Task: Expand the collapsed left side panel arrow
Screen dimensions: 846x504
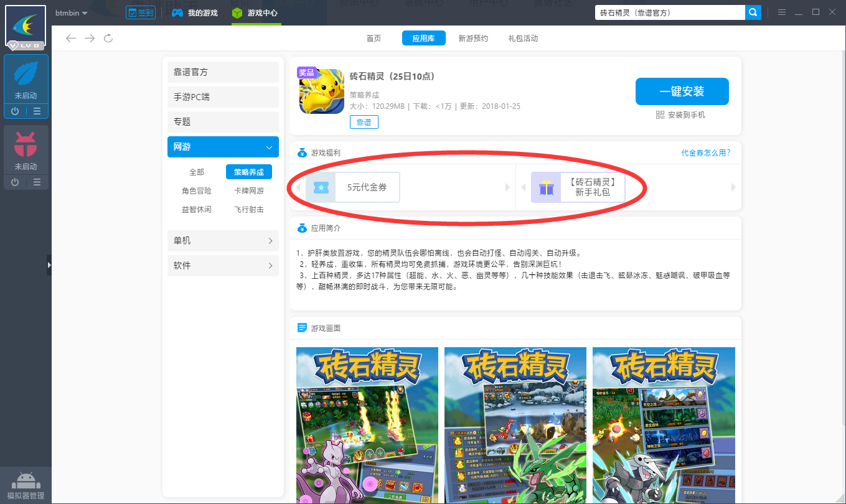Action: click(x=49, y=265)
